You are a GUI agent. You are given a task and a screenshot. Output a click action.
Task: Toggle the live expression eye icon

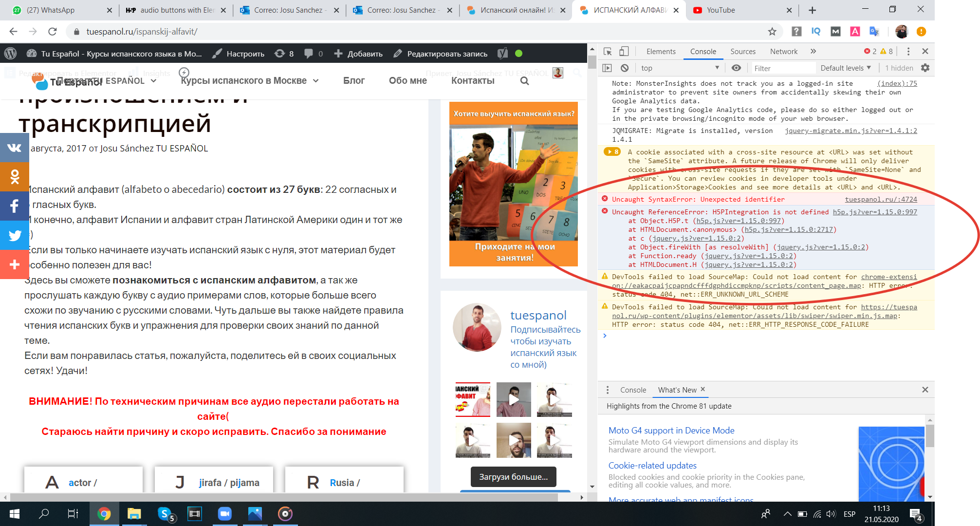pyautogui.click(x=736, y=68)
